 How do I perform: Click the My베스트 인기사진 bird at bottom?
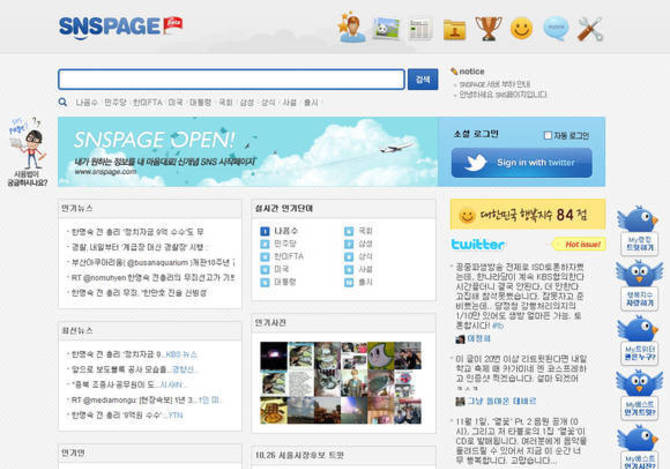(639, 447)
